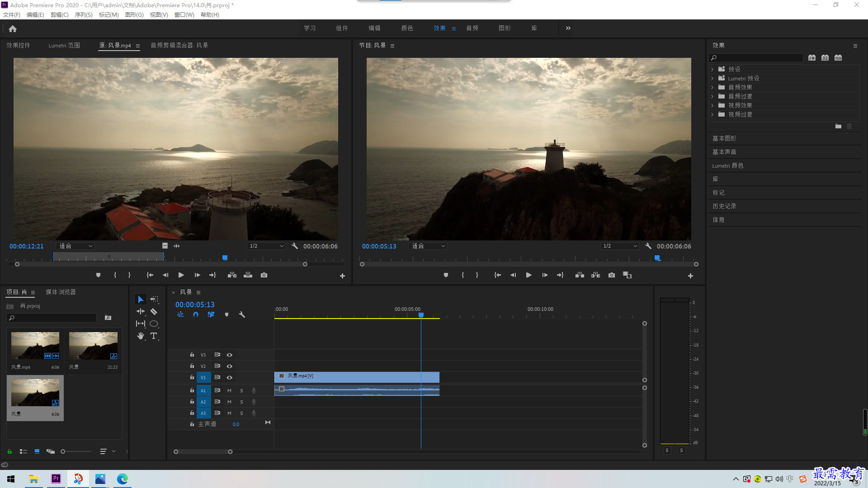
Task: Expand the Lumetri 预设 folder
Action: [712, 78]
